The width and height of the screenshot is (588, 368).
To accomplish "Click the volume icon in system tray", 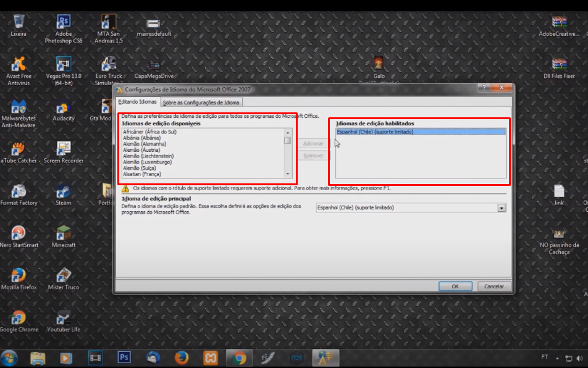I will (579, 358).
